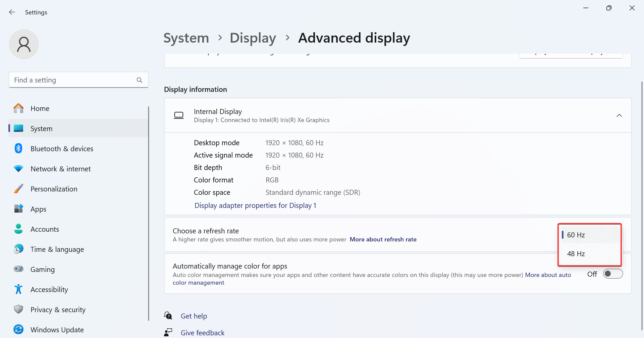Click the Accounts person icon
644x338 pixels.
coord(18,229)
